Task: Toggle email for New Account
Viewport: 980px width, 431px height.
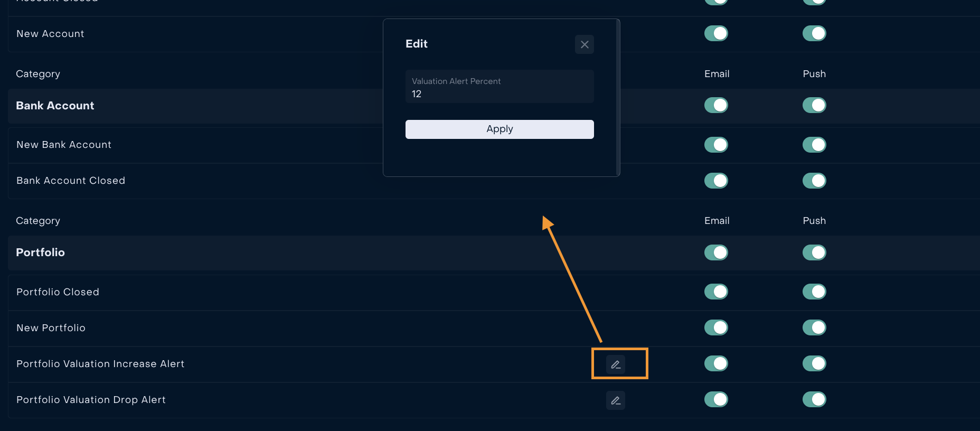Action: [x=716, y=33]
